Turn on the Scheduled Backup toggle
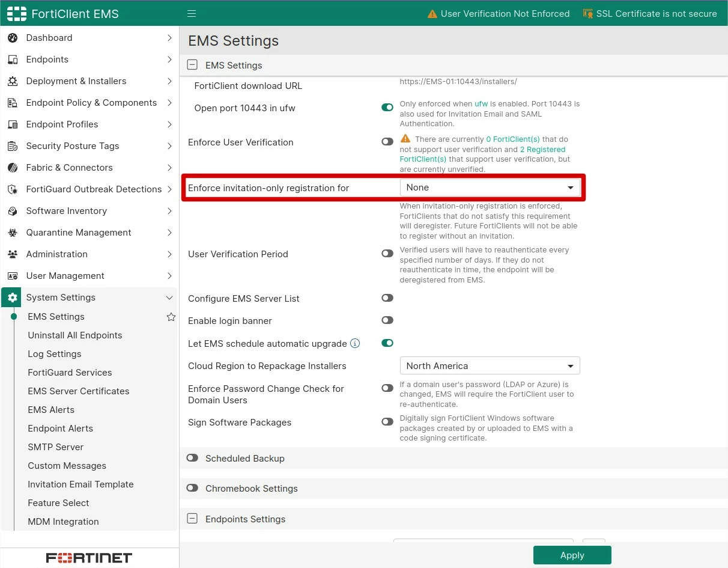 pyautogui.click(x=192, y=458)
